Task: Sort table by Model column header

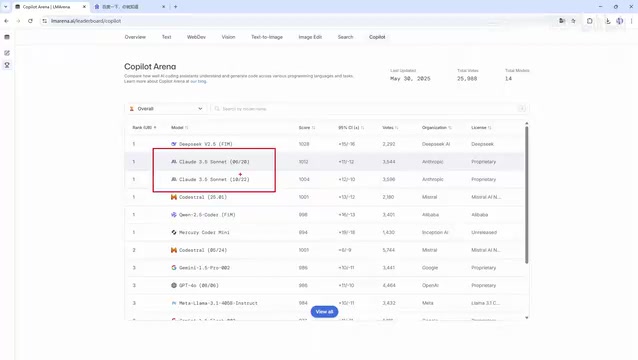Action: (x=179, y=128)
